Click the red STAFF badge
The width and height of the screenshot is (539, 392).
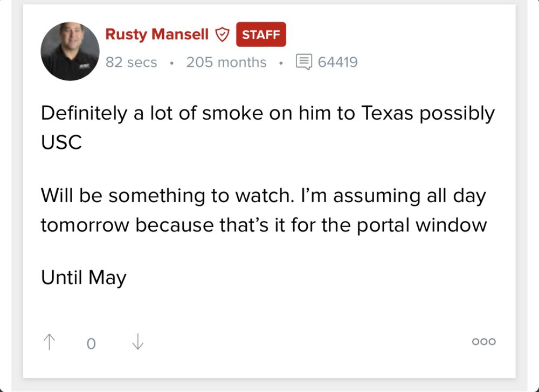261,35
